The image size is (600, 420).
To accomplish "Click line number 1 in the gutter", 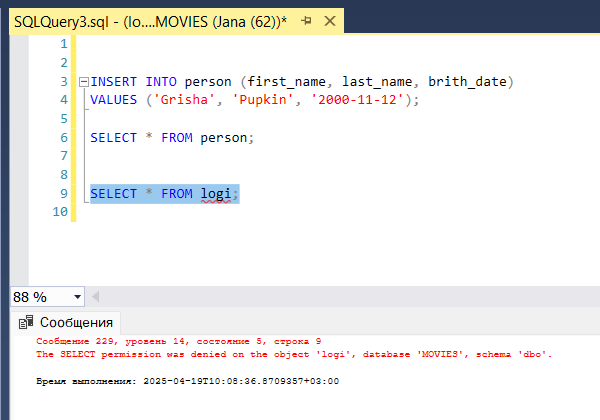I will coord(64,44).
